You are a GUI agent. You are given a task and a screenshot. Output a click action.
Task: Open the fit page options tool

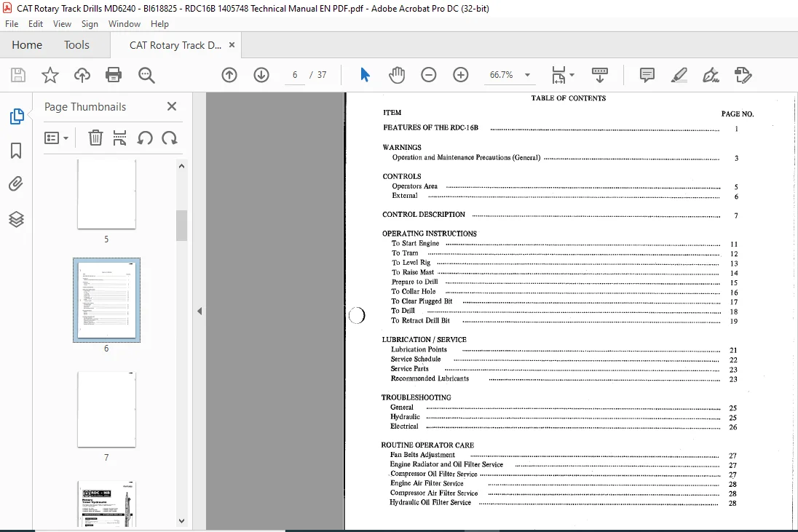point(563,75)
